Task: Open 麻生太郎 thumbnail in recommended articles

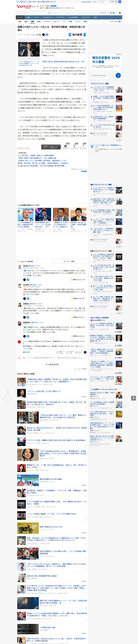Action: tap(61, 214)
